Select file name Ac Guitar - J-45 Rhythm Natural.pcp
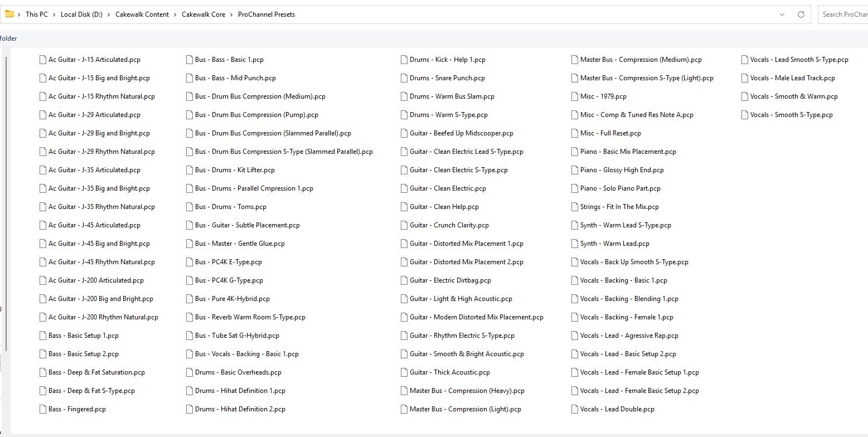Image resolution: width=868 pixels, height=437 pixels. click(101, 262)
